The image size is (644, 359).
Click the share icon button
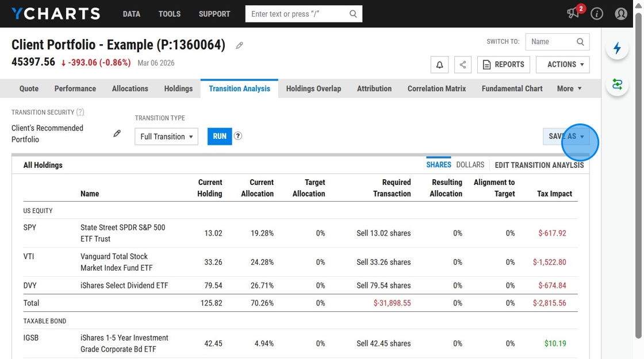tap(463, 65)
